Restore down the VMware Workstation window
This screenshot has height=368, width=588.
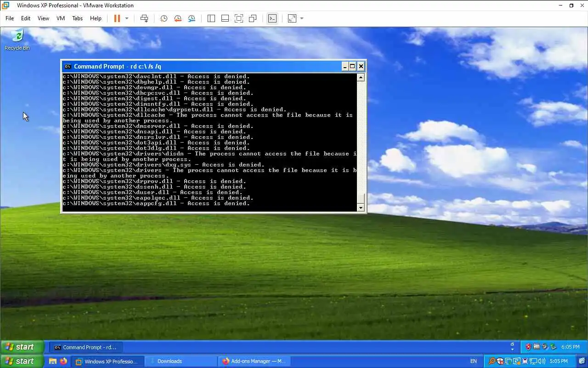pos(571,6)
